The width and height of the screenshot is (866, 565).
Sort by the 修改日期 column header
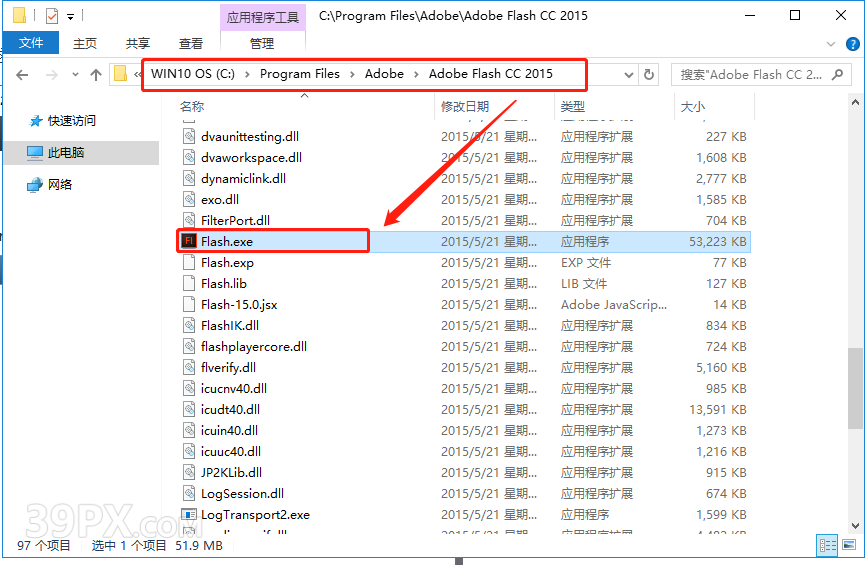tap(465, 107)
